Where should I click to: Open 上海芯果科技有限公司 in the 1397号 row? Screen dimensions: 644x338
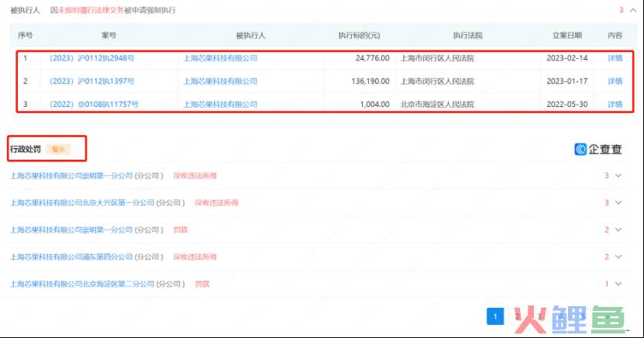point(220,81)
